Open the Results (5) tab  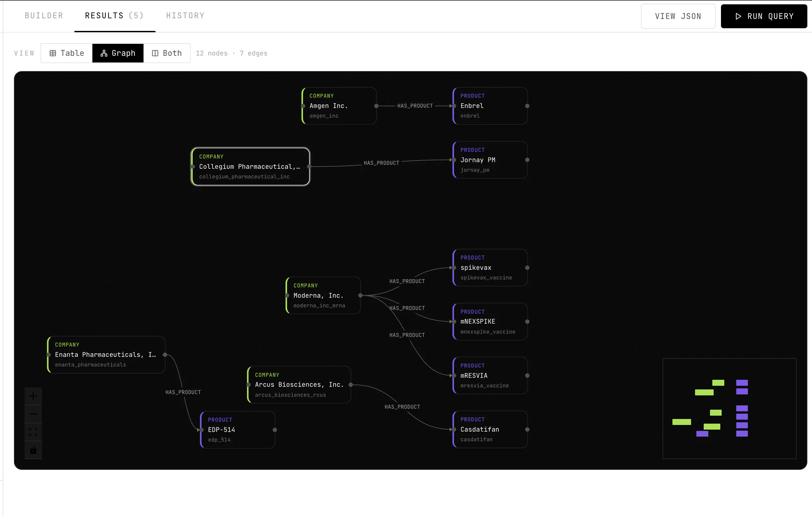(115, 16)
